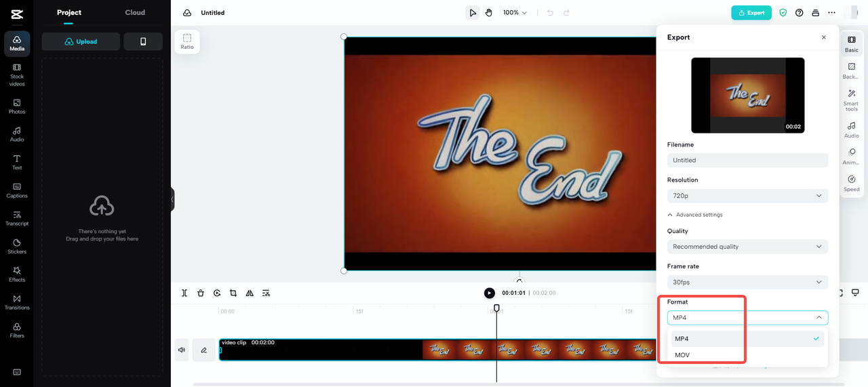Viewport: 868px width, 387px height.
Task: Click the mirror flip icon on timeline toolbar
Action: (250, 293)
